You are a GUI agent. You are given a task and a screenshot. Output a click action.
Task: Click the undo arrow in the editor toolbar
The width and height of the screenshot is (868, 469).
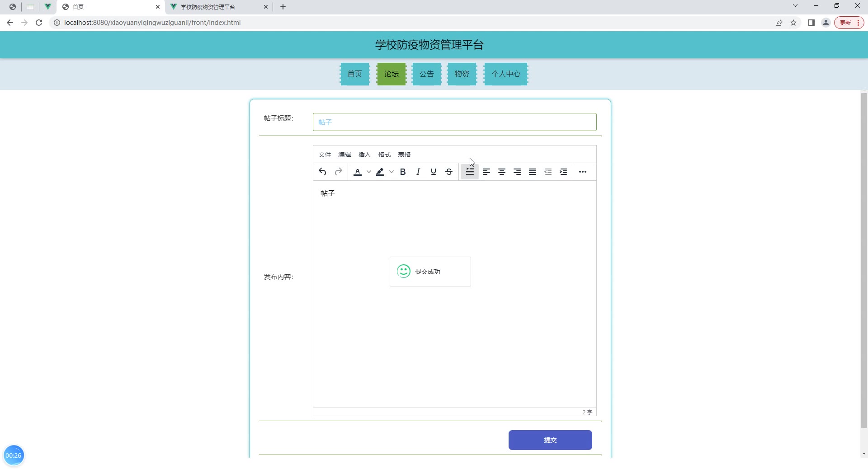322,172
